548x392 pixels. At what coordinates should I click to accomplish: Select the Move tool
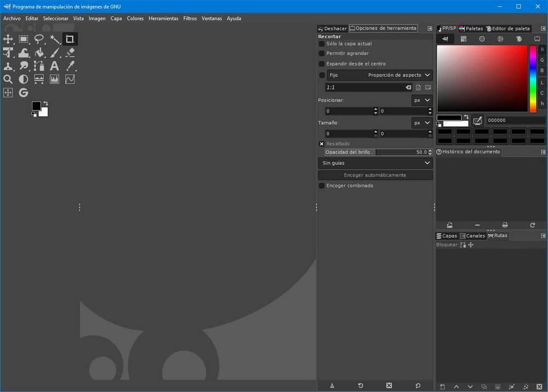point(8,39)
